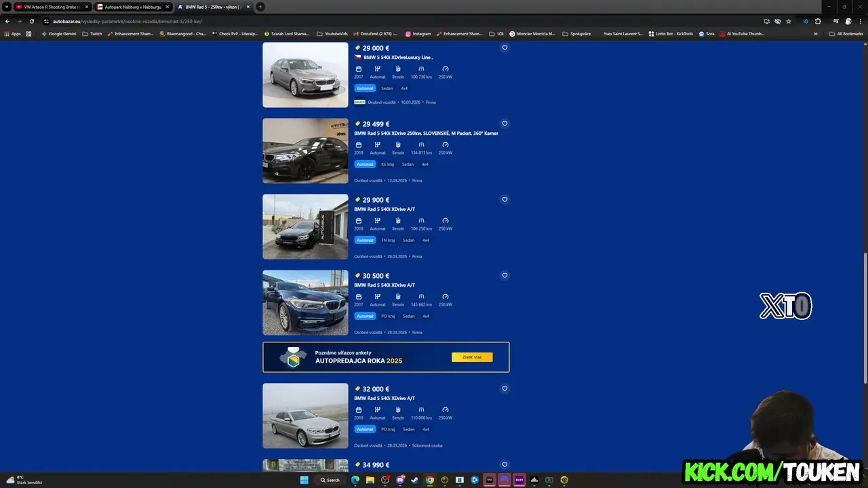Viewport: 868px width, 488px height.
Task: Open BMW 5 540i XDriveLuxury Line listing title
Action: (397, 58)
